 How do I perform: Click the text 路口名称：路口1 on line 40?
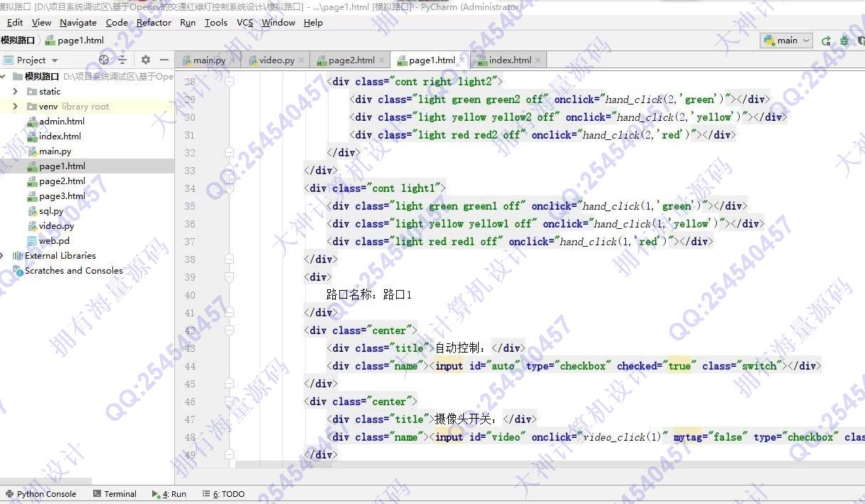point(369,295)
